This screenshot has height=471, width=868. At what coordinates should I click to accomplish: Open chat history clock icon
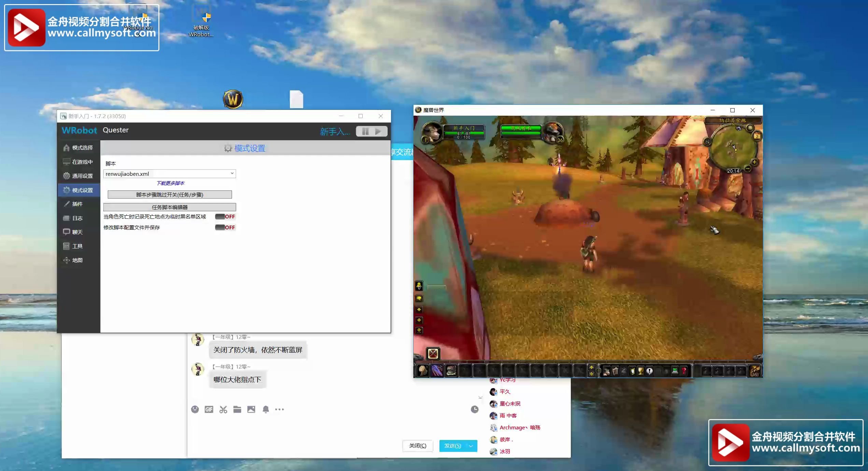[x=475, y=409]
